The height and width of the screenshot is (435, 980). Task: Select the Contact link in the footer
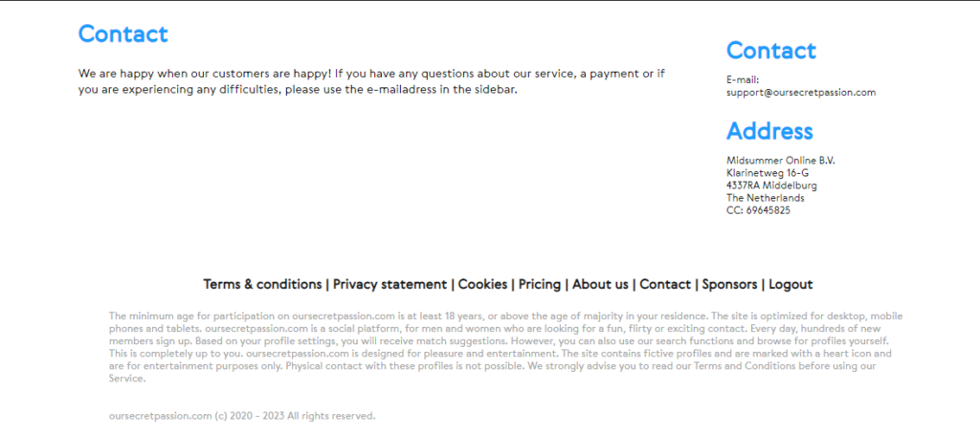click(665, 284)
